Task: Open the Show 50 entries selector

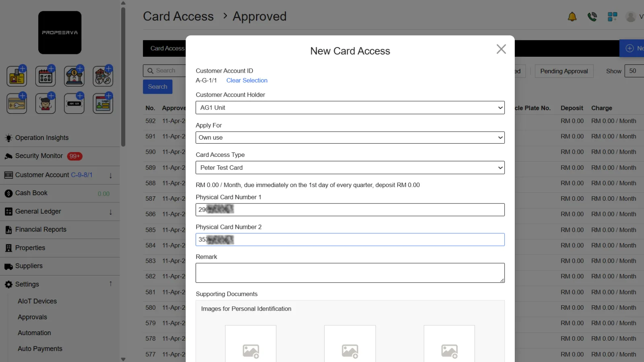Action: tap(634, 71)
